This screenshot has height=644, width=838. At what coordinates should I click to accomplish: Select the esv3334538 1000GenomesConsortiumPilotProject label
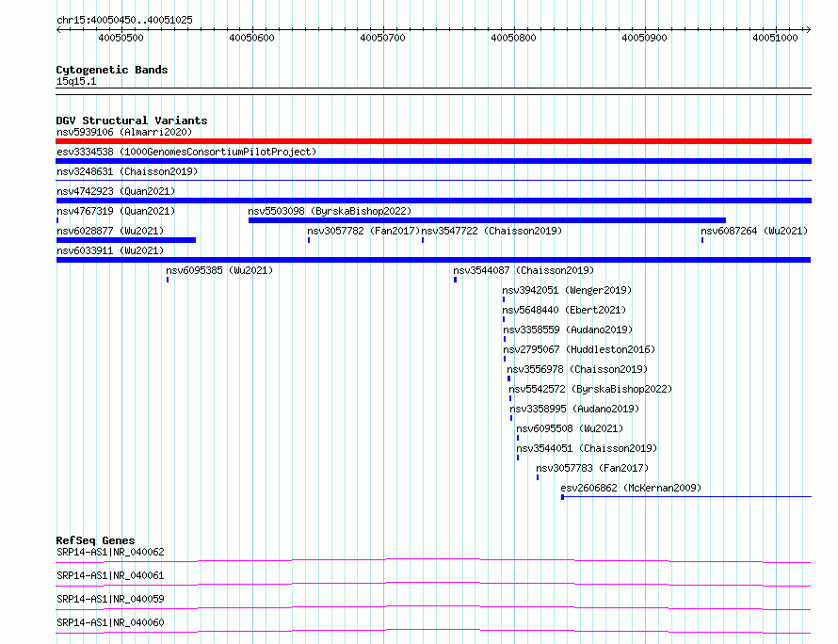tap(186, 152)
